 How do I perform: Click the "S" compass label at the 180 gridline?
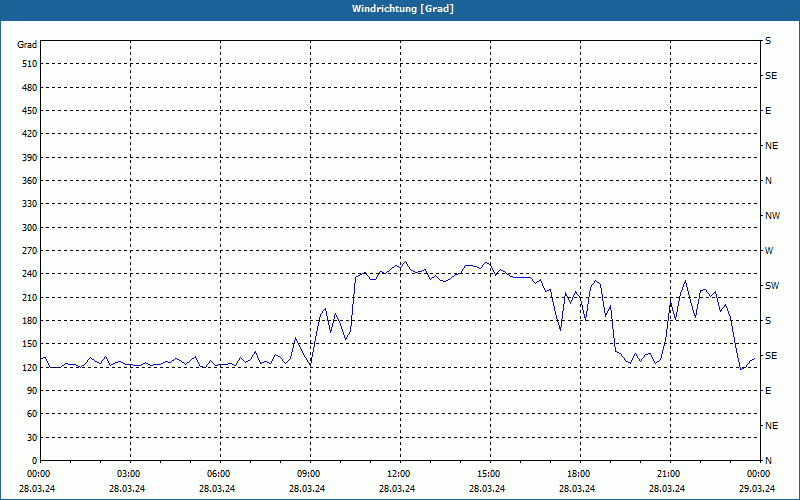pos(768,321)
